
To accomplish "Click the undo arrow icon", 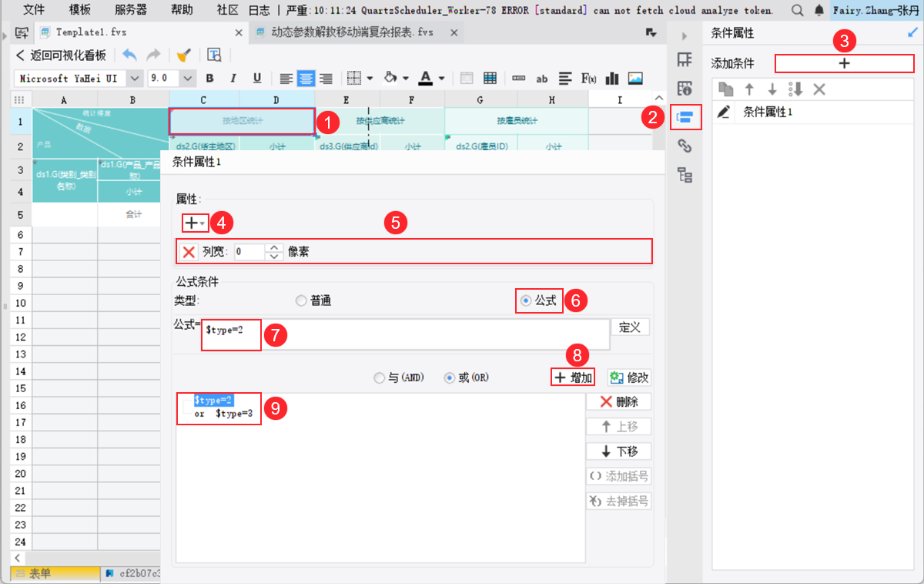I will click(130, 55).
